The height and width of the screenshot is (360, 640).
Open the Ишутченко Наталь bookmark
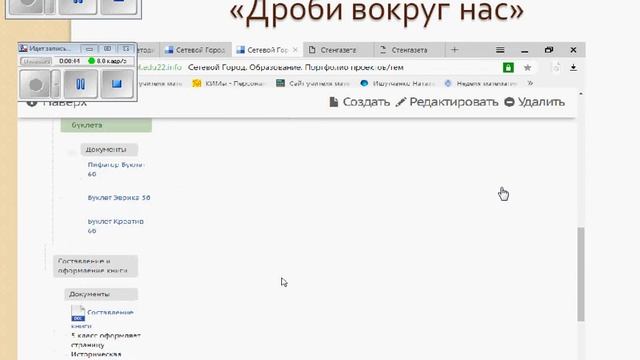(398, 83)
